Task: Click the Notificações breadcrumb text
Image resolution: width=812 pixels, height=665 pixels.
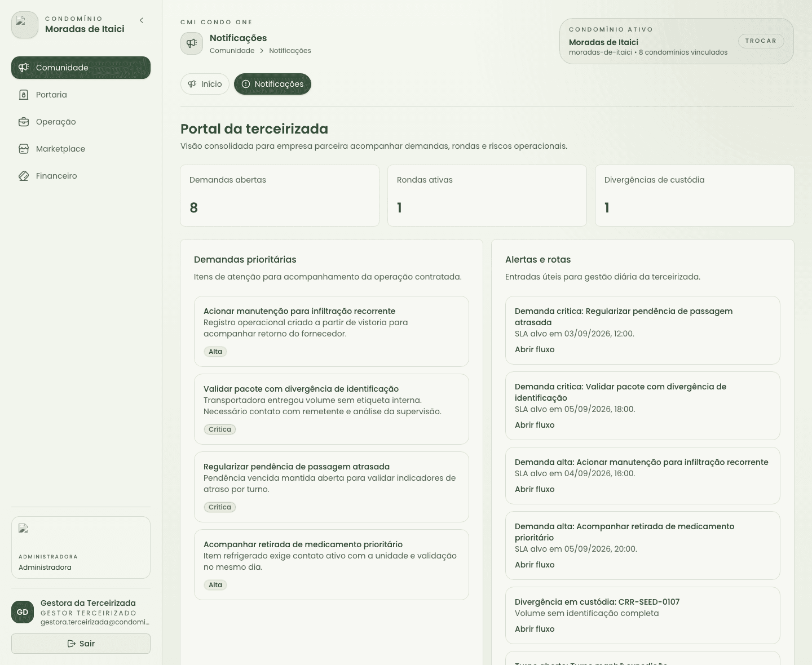Action: coord(290,51)
